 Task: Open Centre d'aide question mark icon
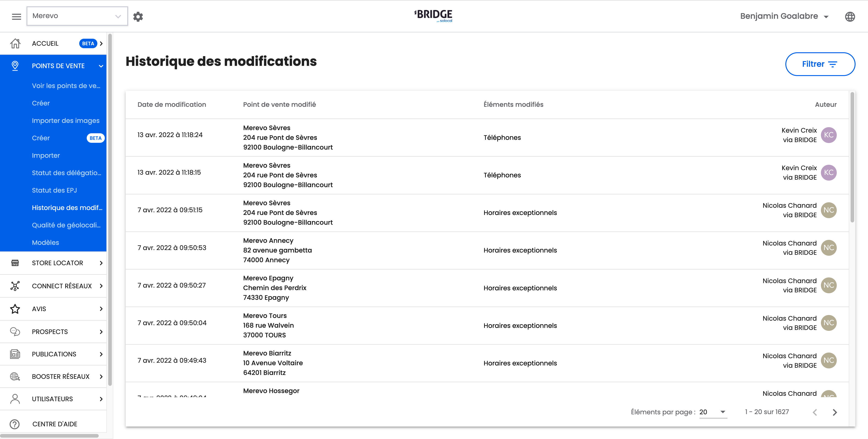point(15,424)
